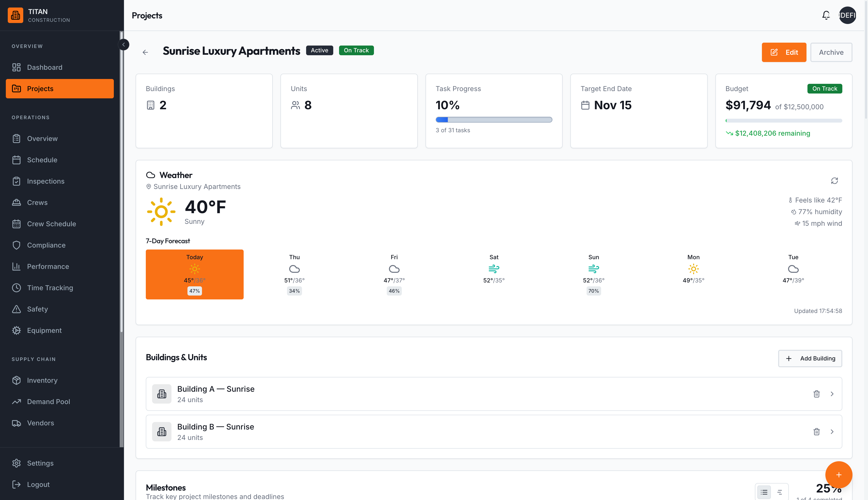Image resolution: width=868 pixels, height=500 pixels.
Task: Click the Crew Schedule calendar icon
Action: click(x=16, y=224)
